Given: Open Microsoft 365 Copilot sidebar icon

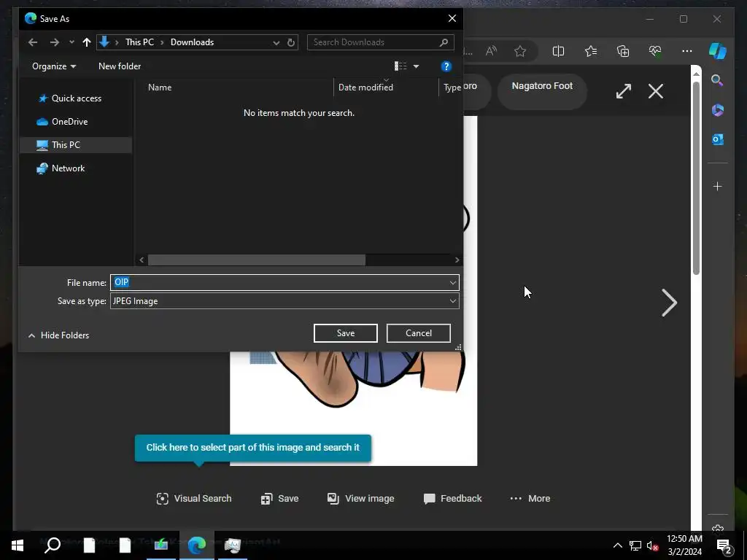Looking at the screenshot, I should pyautogui.click(x=718, y=110).
